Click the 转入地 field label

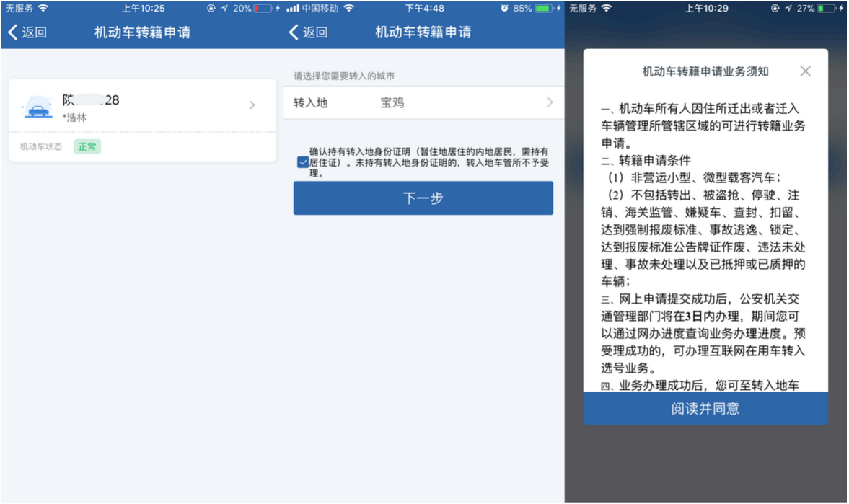tap(310, 103)
